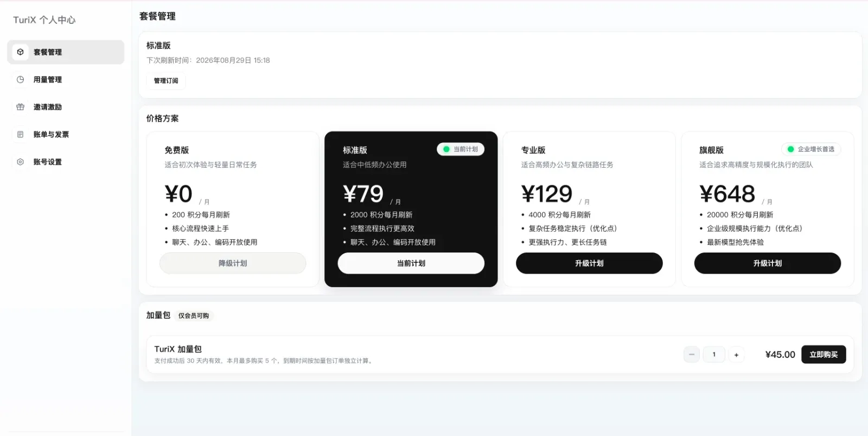Click the 专业版 card title
The height and width of the screenshot is (436, 868).
pos(533,150)
